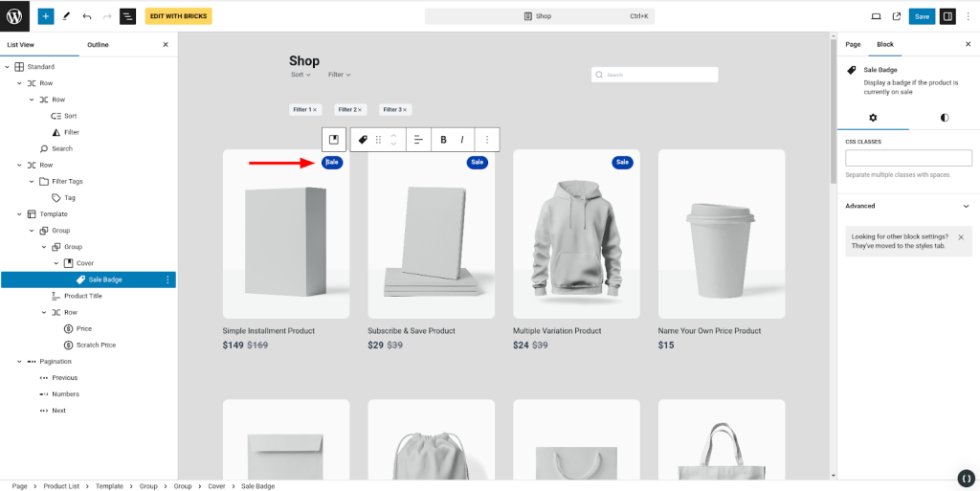
Task: Toggle the settings sidebar panel icon
Action: point(947,16)
